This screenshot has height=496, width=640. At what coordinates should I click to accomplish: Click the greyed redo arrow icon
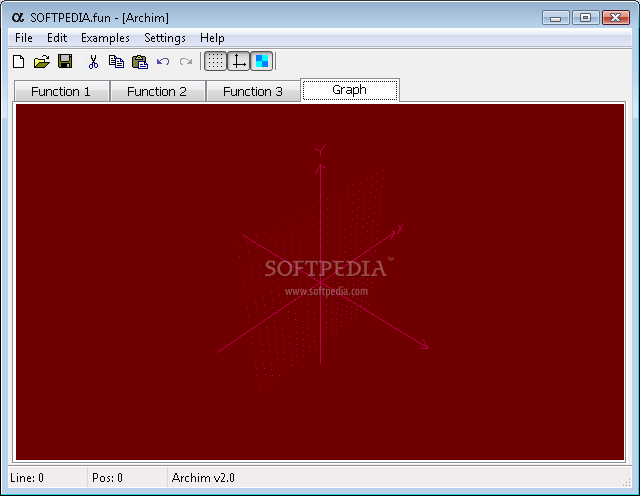(186, 62)
